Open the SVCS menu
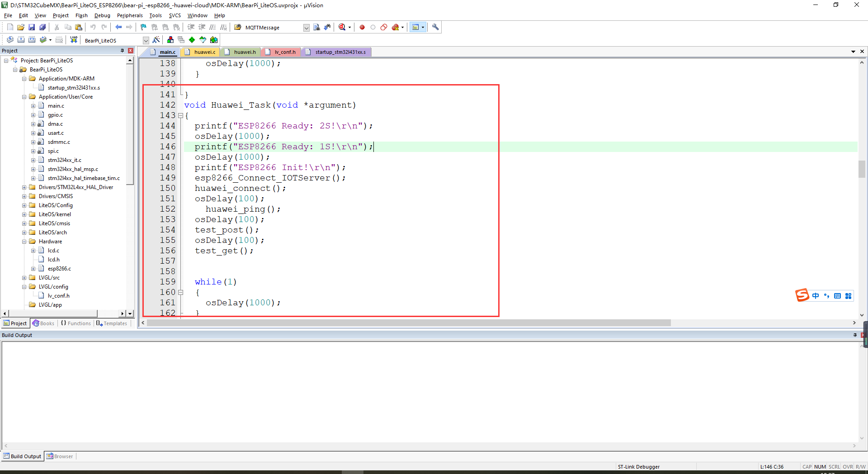868x474 pixels. pyautogui.click(x=175, y=15)
